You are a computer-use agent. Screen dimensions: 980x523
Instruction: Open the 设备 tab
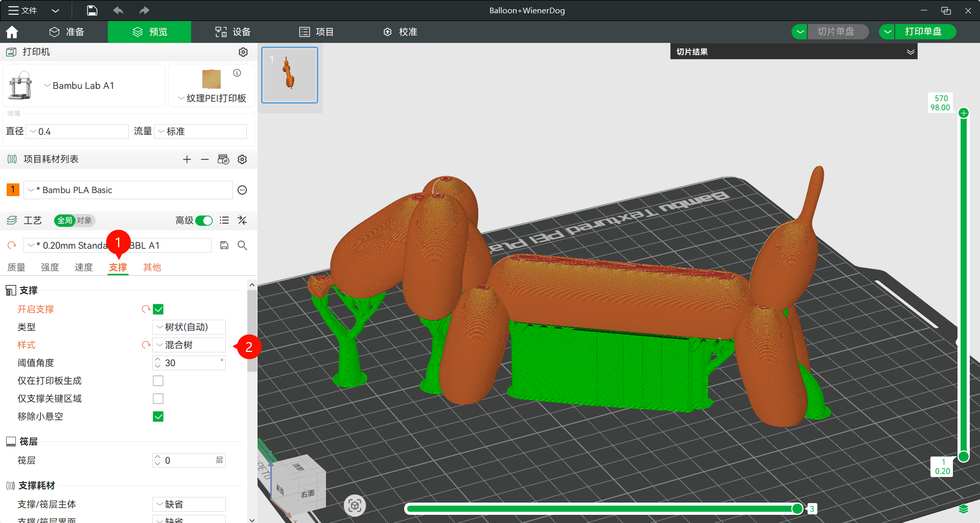[233, 32]
